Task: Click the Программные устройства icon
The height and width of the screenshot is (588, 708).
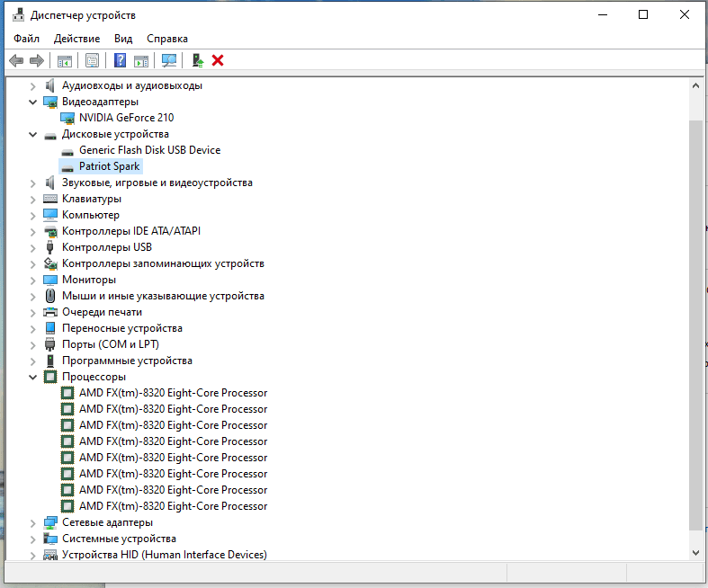Action: click(50, 361)
